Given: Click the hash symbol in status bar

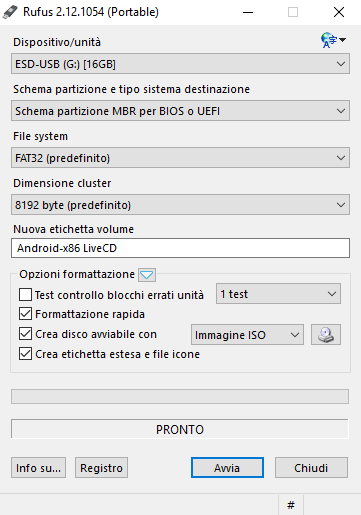Looking at the screenshot, I should [291, 505].
